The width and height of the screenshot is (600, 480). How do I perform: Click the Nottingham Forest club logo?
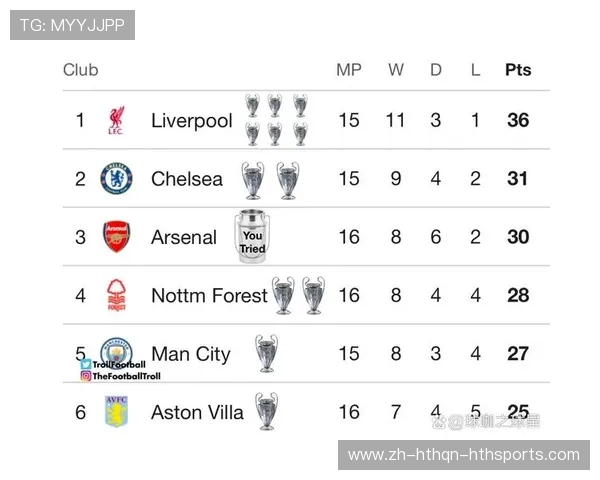(116, 295)
